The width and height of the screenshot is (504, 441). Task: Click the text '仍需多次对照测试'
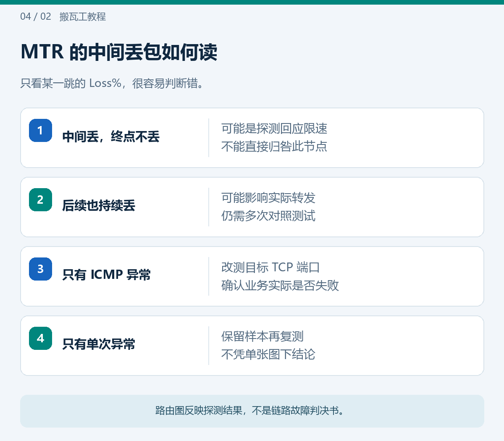pos(268,216)
